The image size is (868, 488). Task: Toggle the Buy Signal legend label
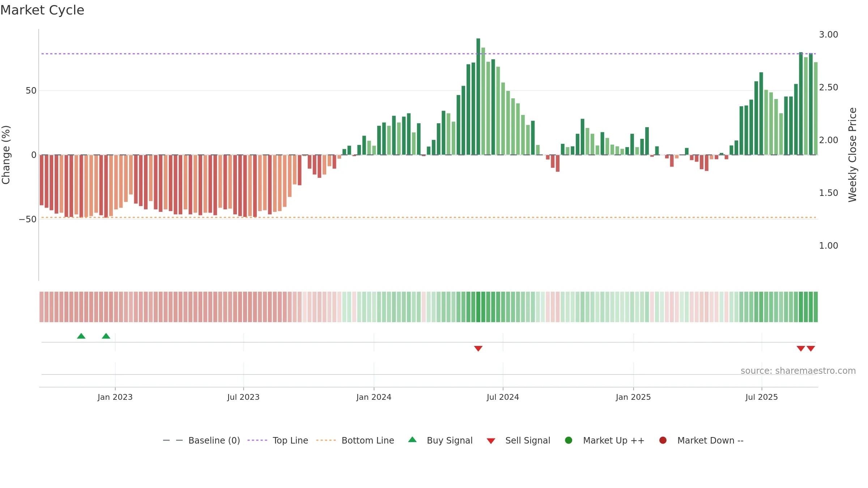[x=450, y=441]
